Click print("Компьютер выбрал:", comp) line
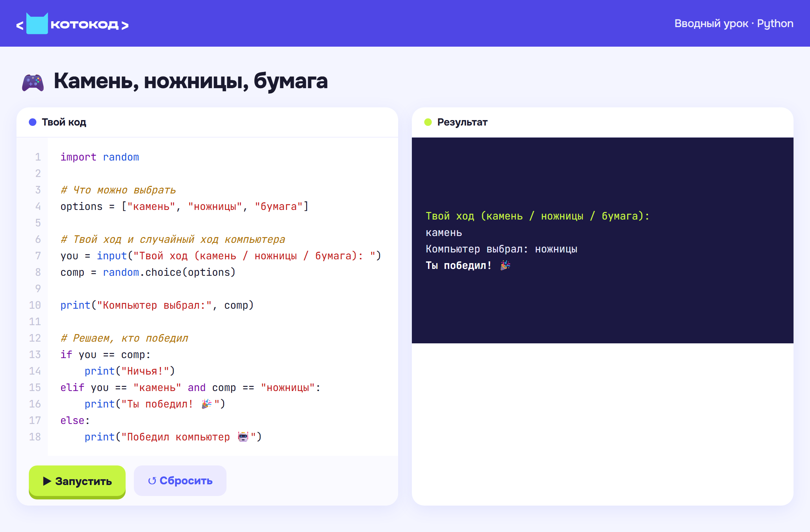Viewport: 810px width, 532px height. point(157,305)
